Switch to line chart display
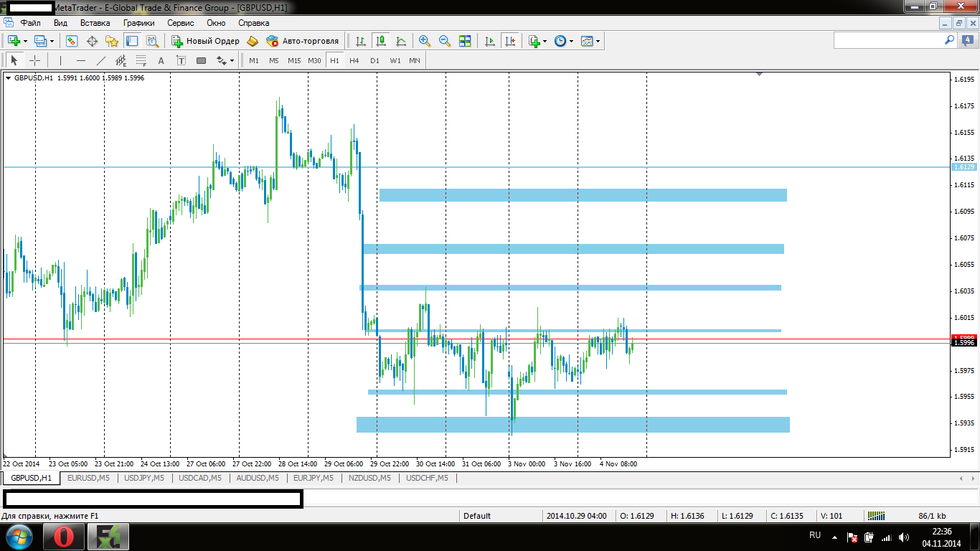Screen dimensions: 980x551 [400, 41]
